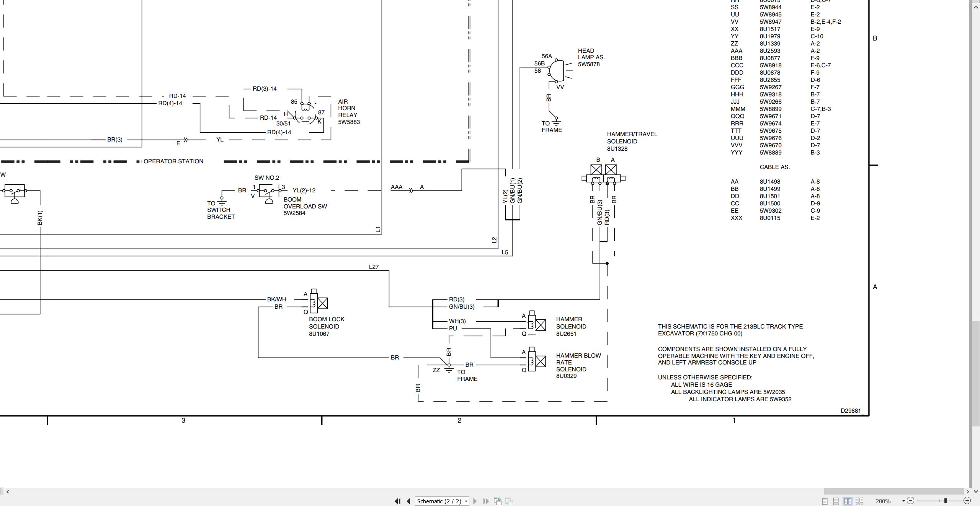980x506 pixels.
Task: Click the HEAD LAMP AS. 5W5878 label
Action: (x=591, y=57)
